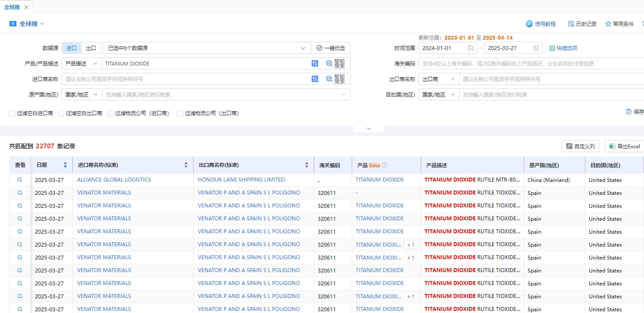This screenshot has height=313, width=644.
Task: Collapse the search panel chevron
Action: (x=369, y=128)
